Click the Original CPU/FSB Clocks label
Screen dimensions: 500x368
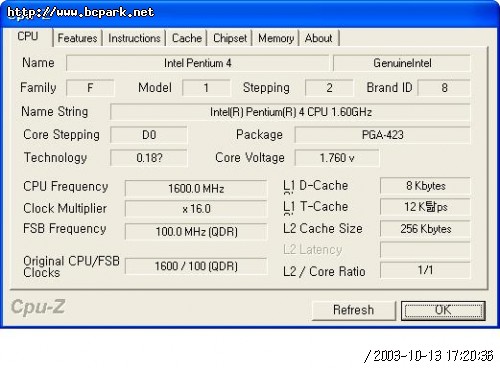71,267
